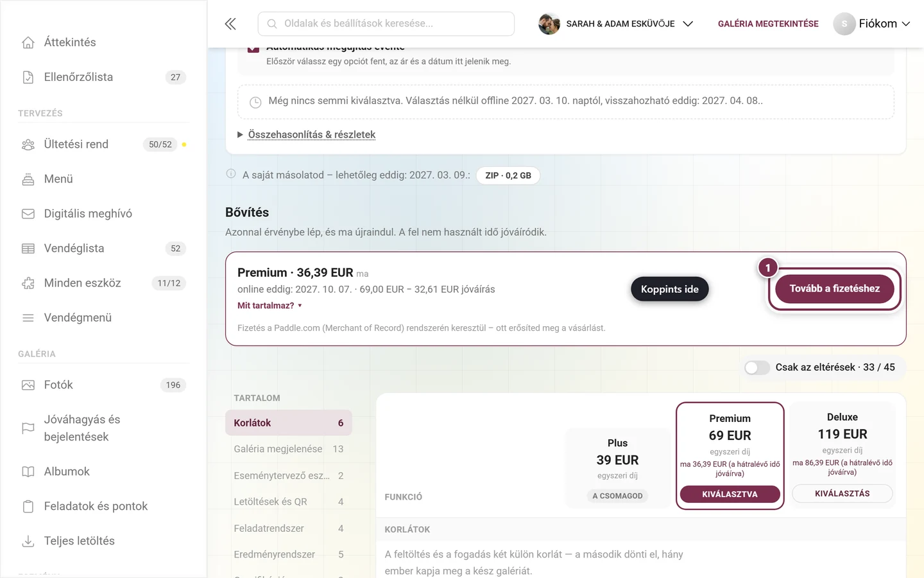Screen dimensions: 924x578
Task: Click the Menü cake icon
Action: pyautogui.click(x=28, y=179)
